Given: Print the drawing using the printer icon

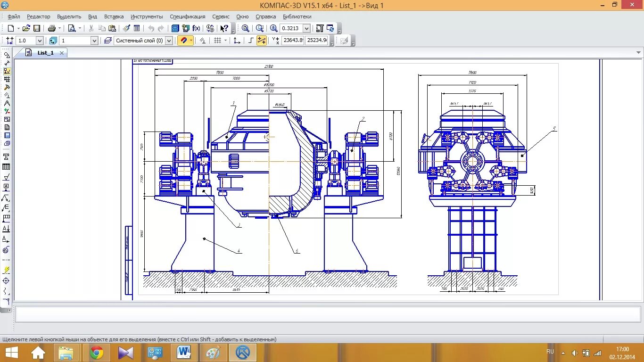Looking at the screenshot, I should pos(52,28).
